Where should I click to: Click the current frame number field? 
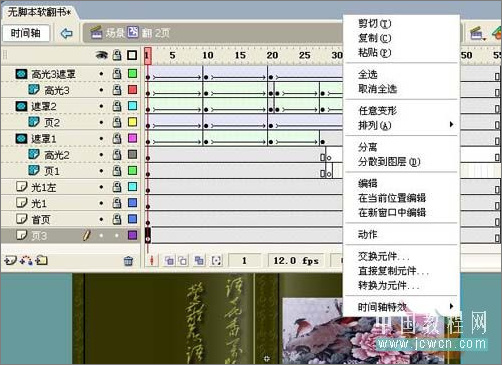244,260
